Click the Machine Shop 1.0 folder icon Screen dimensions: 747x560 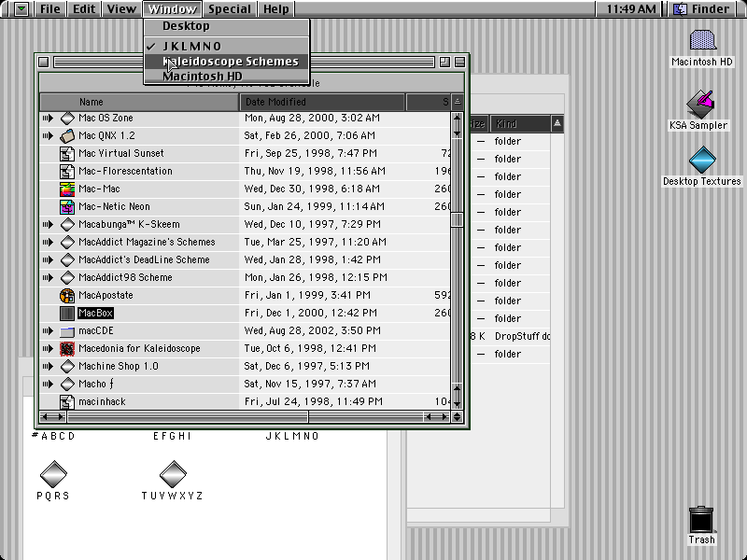pyautogui.click(x=67, y=366)
